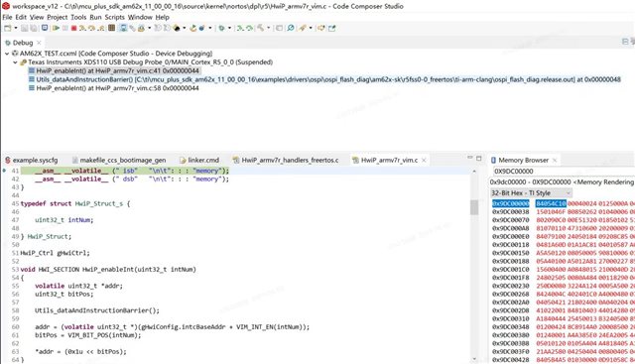Maximize the editor panel
Screen dimensions: 635x364
(478, 158)
